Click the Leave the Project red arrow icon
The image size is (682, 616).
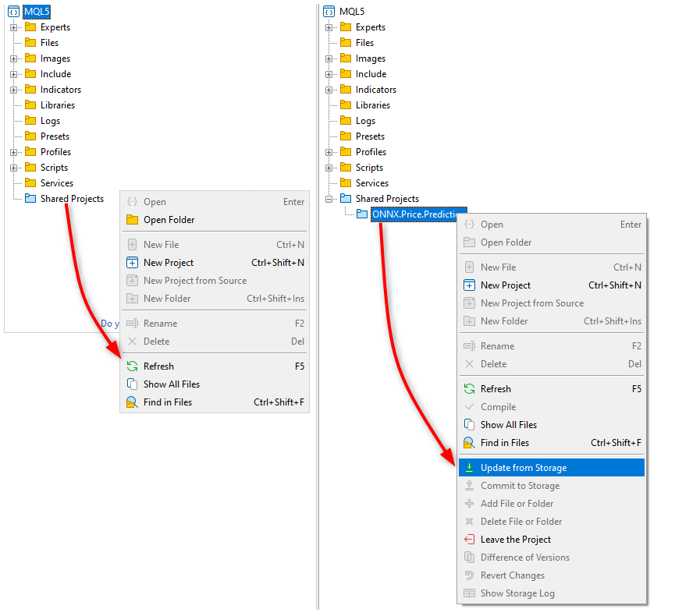pos(469,540)
